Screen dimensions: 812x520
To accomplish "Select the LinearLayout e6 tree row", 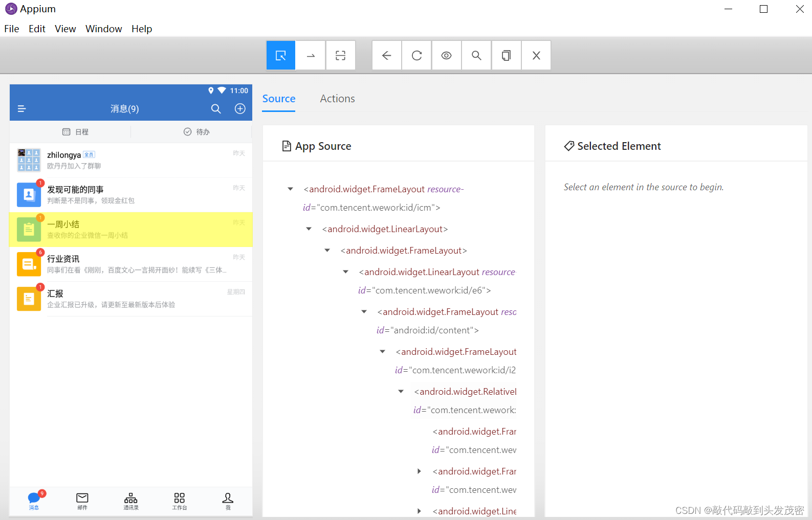I will click(x=437, y=281).
